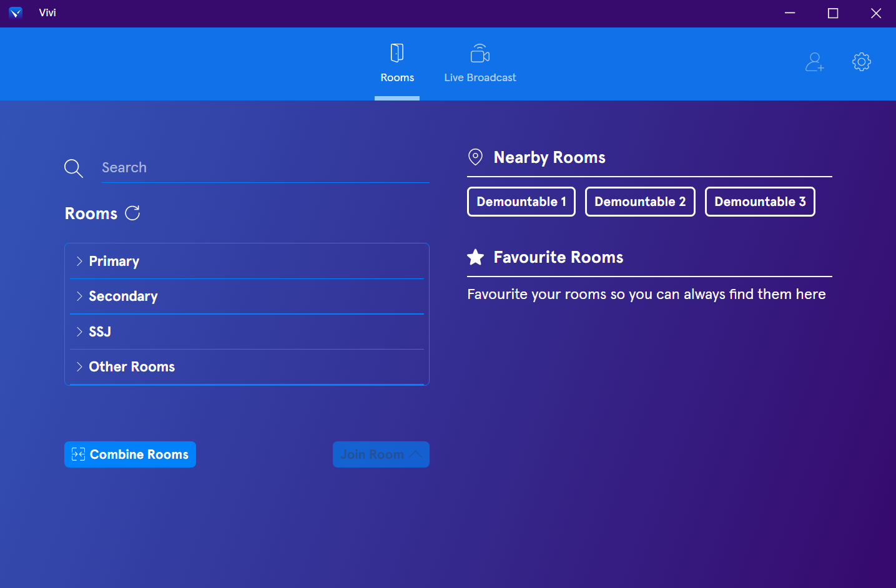Click the Vivi logo in title bar
The width and height of the screenshot is (896, 588).
point(16,13)
